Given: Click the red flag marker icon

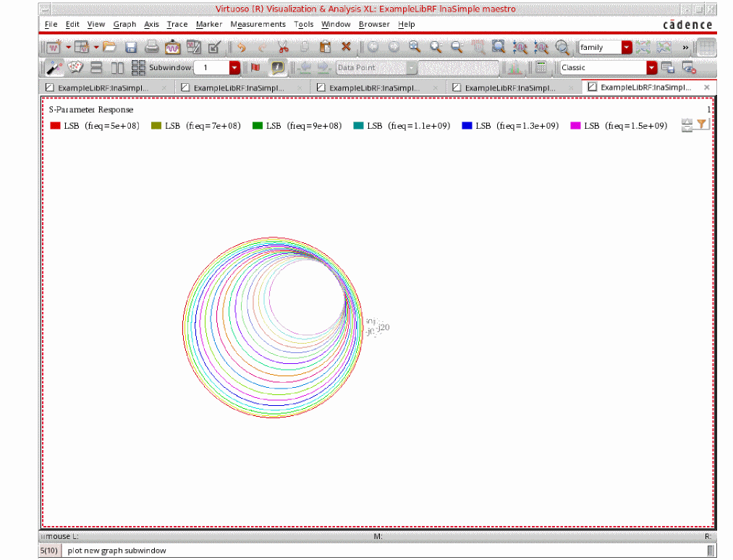Looking at the screenshot, I should [255, 67].
